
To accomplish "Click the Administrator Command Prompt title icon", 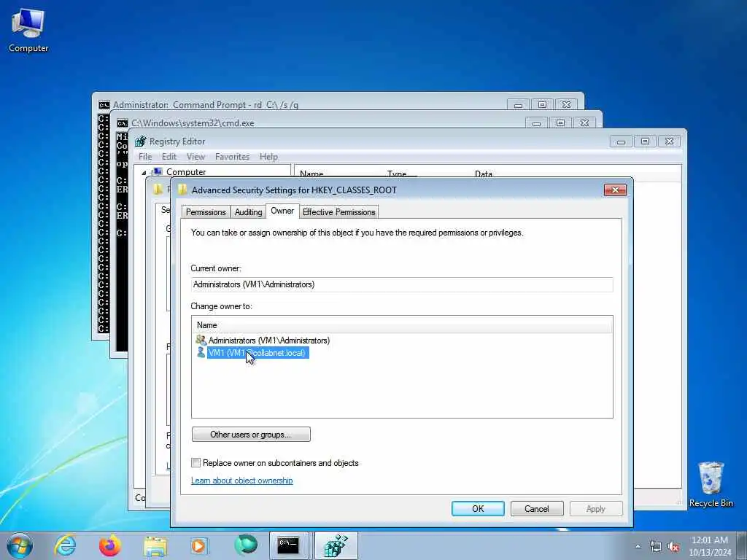I will [104, 105].
